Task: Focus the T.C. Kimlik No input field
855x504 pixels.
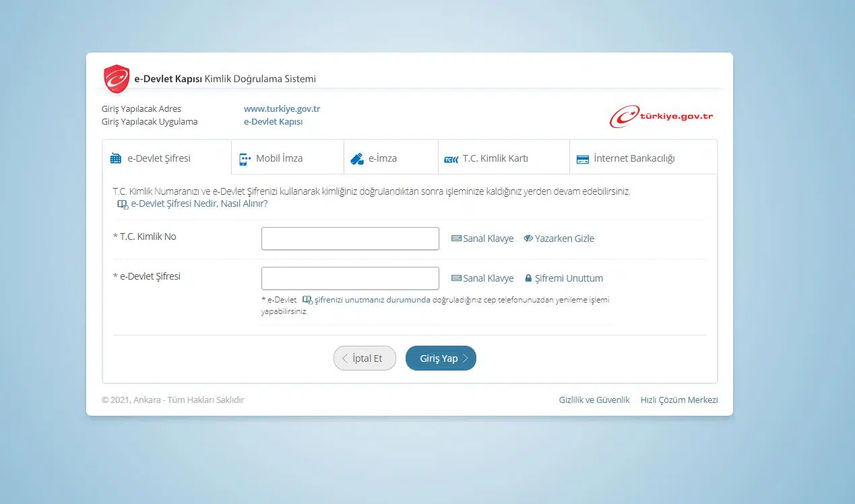Action: pos(350,239)
